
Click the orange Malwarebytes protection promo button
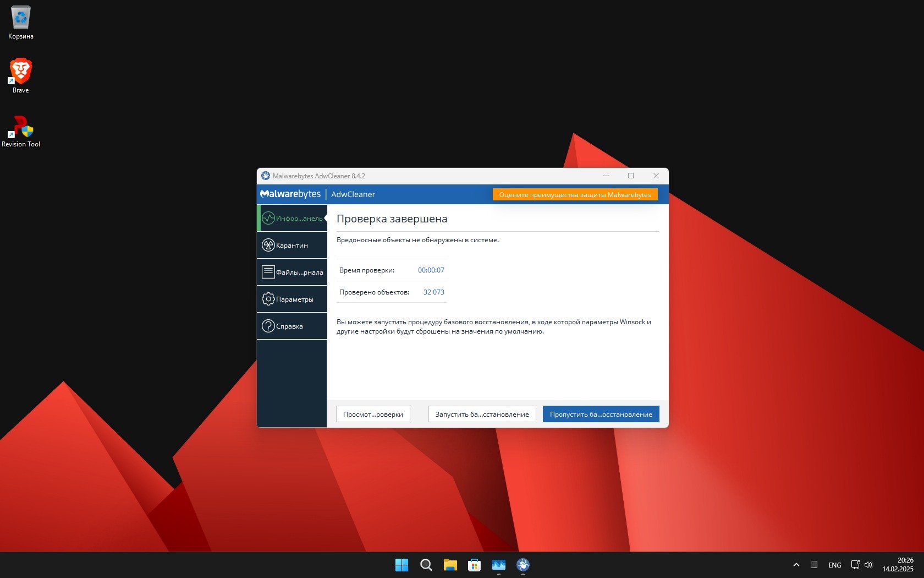pos(575,195)
